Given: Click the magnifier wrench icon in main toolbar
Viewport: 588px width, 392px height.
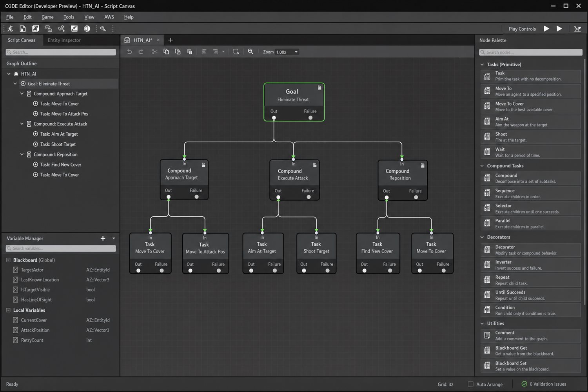Looking at the screenshot, I should tap(103, 29).
